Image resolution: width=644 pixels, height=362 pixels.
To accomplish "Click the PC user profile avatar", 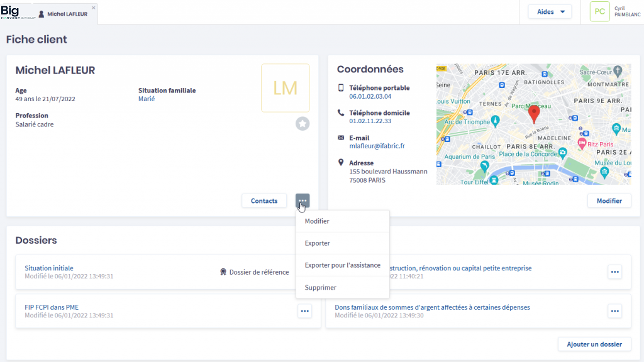I will click(600, 12).
